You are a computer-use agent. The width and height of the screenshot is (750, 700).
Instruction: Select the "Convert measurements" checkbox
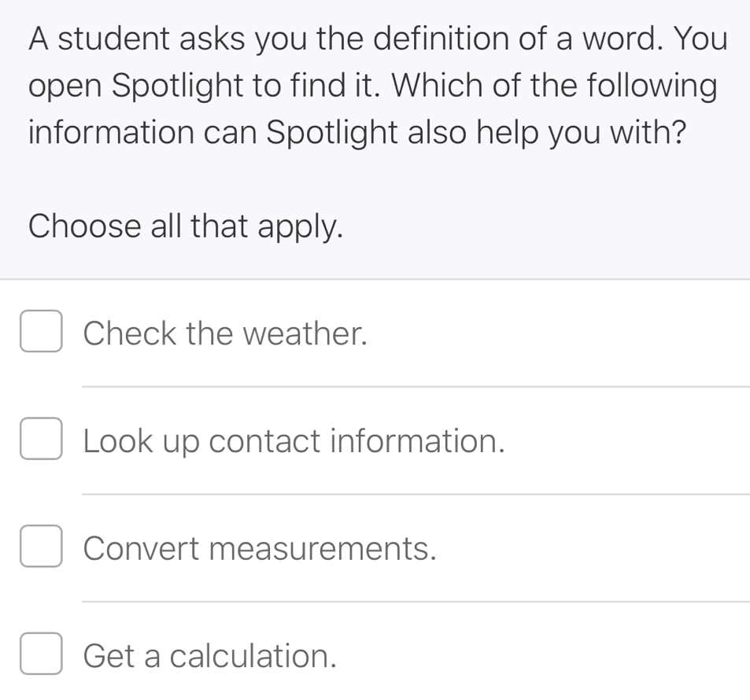[42, 548]
